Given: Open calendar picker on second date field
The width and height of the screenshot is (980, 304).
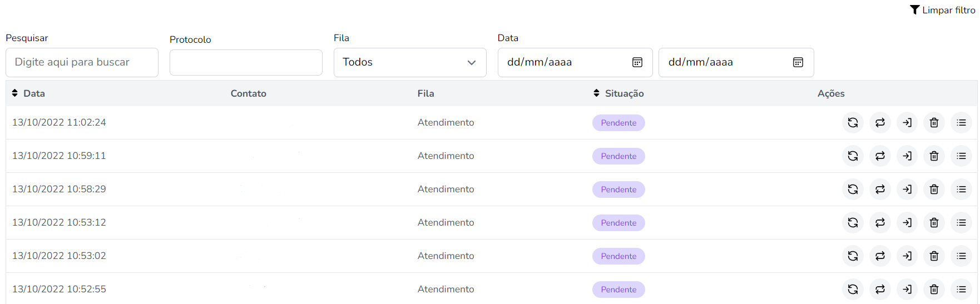Looking at the screenshot, I should point(798,62).
